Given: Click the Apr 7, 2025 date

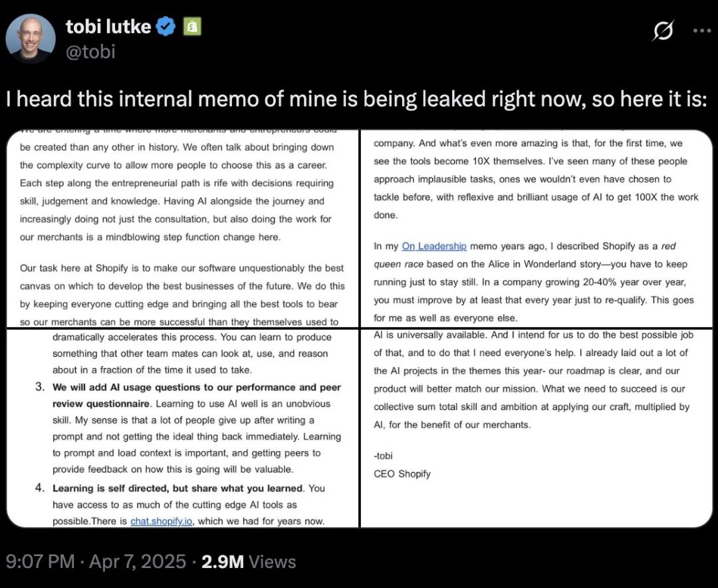Looking at the screenshot, I should click(138, 561).
